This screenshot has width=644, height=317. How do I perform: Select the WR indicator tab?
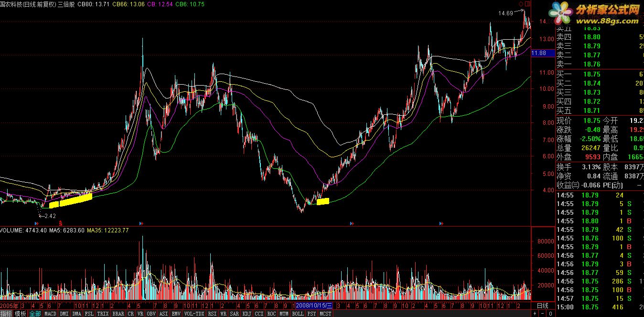pos(224,314)
